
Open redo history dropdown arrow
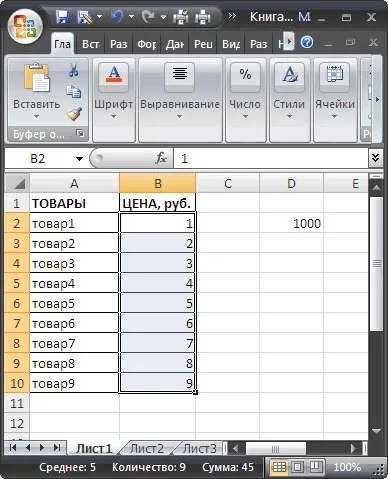[163, 16]
